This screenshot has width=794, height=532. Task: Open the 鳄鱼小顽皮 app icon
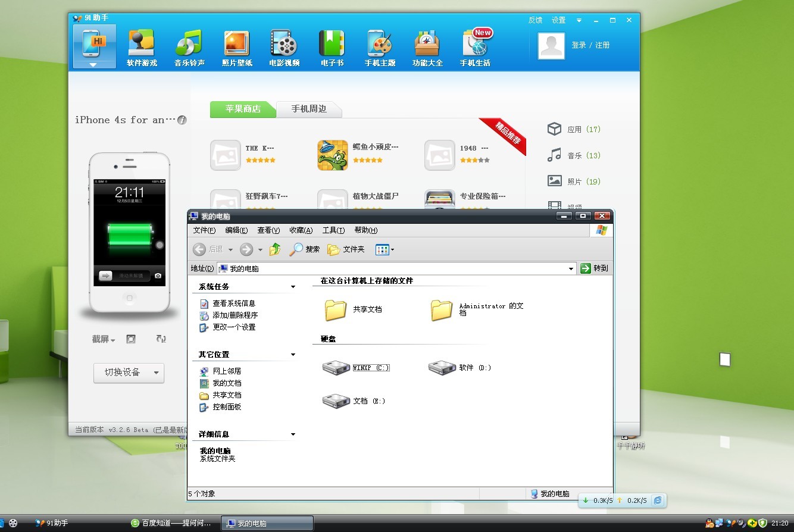[x=332, y=155]
